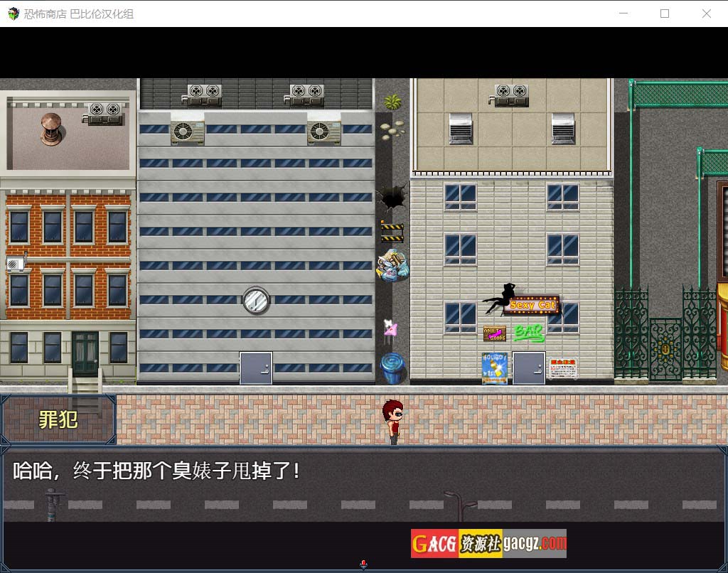Click the GACG watermark banner

click(488, 544)
